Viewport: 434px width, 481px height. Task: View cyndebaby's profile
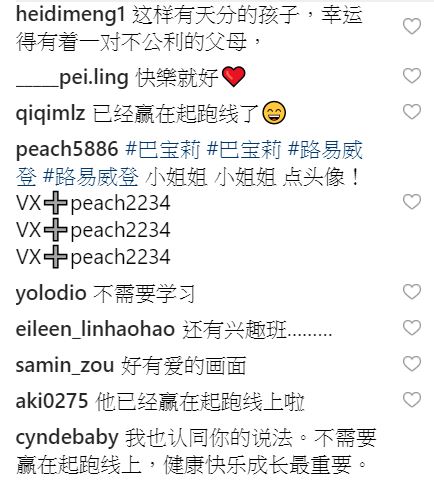[x=67, y=438]
